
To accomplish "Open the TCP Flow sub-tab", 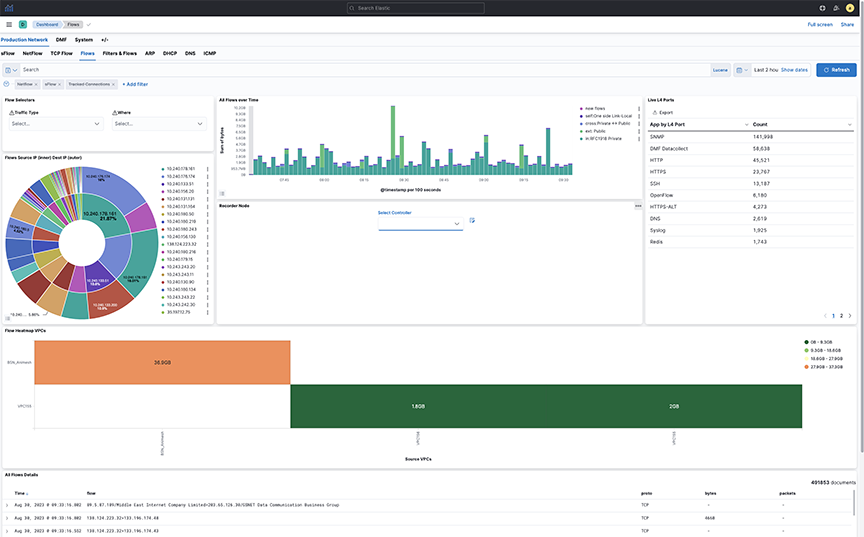I will [x=61, y=53].
